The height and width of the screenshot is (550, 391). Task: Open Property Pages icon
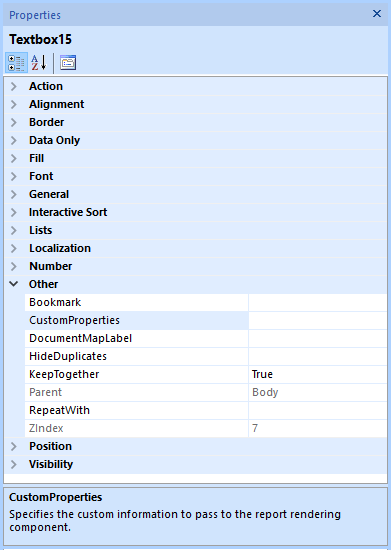pyautogui.click(x=68, y=63)
